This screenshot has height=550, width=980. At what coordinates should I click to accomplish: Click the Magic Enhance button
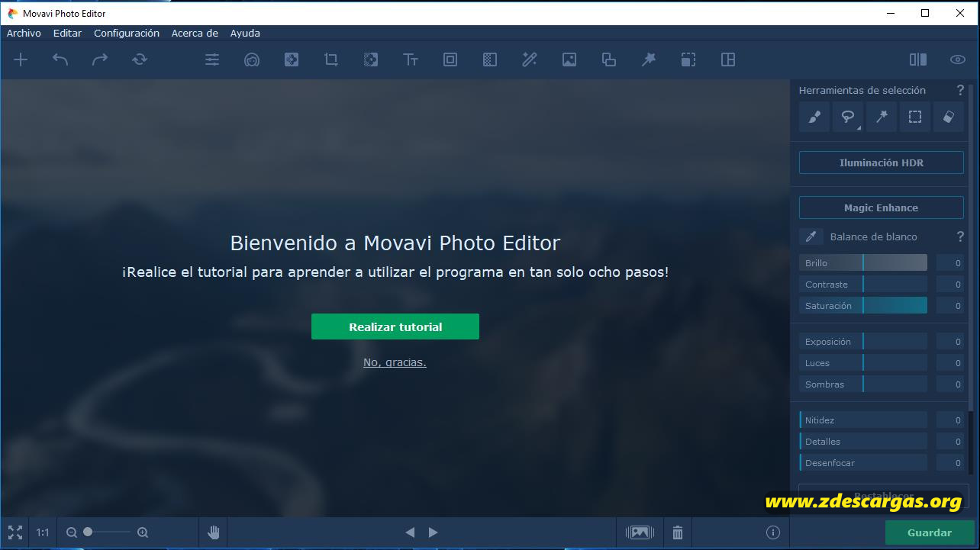[882, 207]
